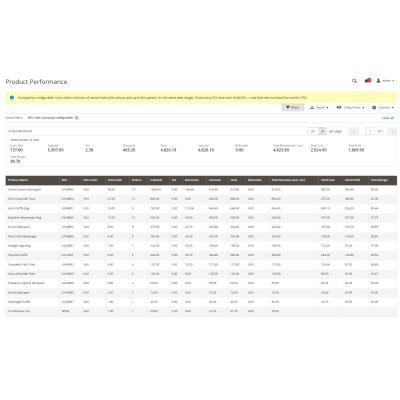This screenshot has height=400, width=400.
Task: Remove the SKU View active filter
Action: tap(77, 118)
